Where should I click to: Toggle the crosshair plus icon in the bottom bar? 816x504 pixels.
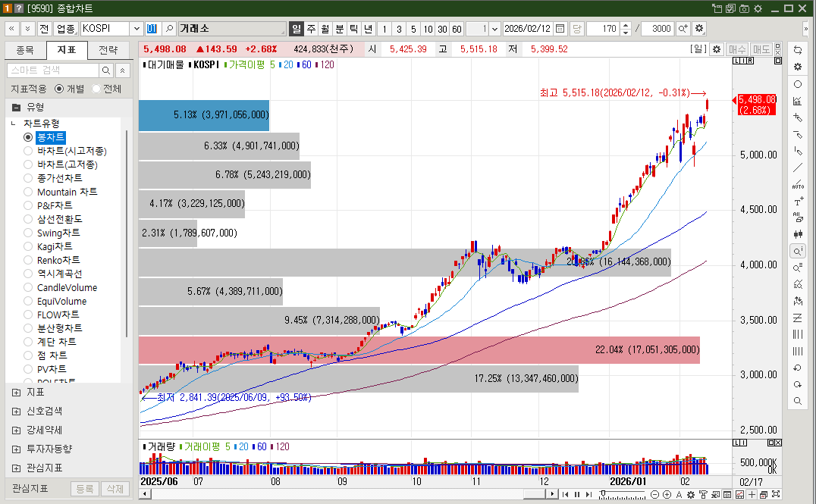[x=752, y=495]
